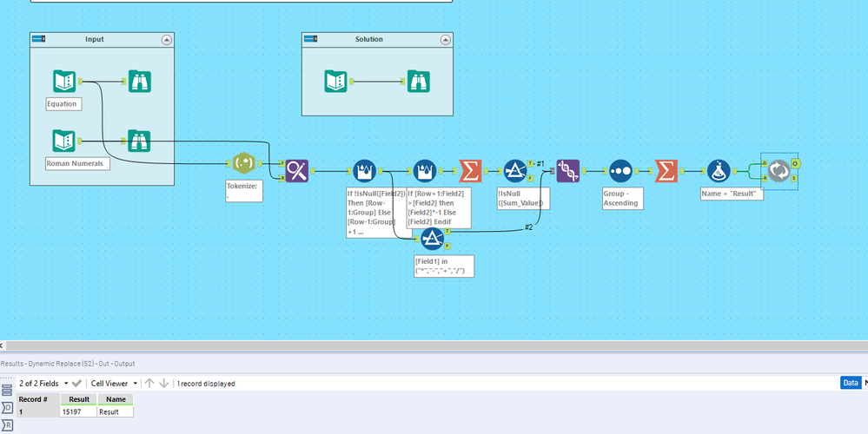Open results messages view icon

pyautogui.click(x=7, y=391)
